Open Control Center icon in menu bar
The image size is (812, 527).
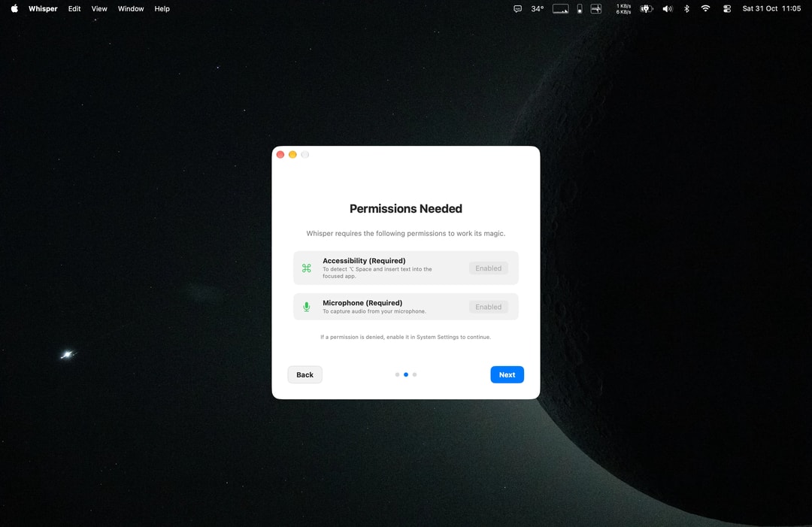point(727,8)
